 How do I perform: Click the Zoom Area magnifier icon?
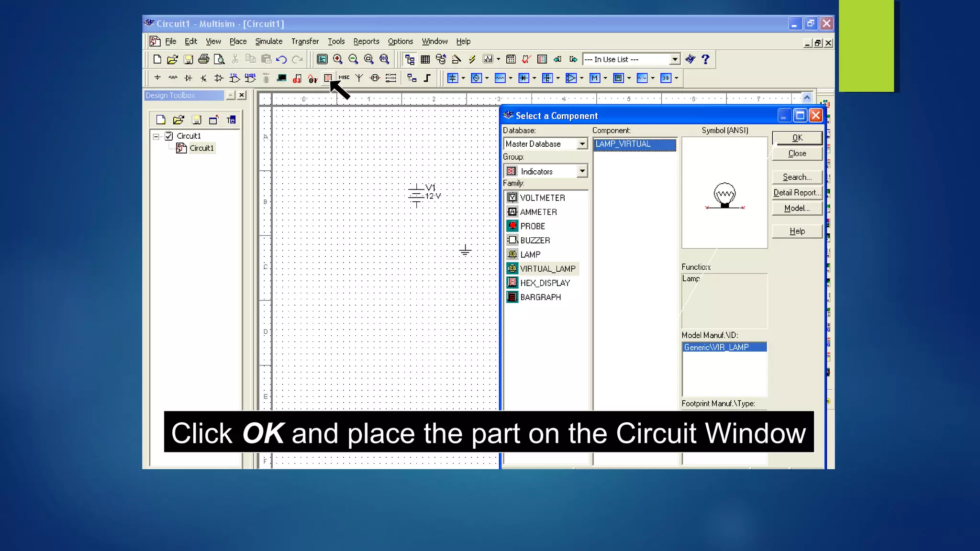(x=369, y=59)
